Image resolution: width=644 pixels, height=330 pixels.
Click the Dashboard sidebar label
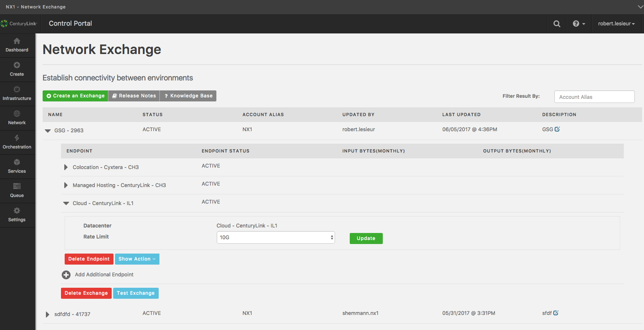pos(17,50)
